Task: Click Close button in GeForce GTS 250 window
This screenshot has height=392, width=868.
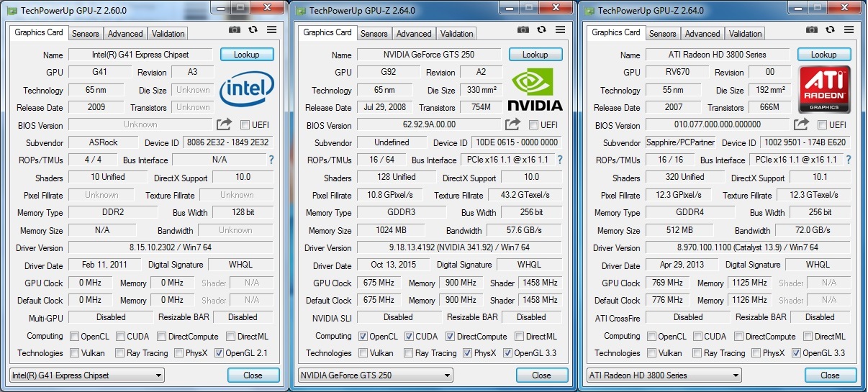Action: tap(542, 375)
